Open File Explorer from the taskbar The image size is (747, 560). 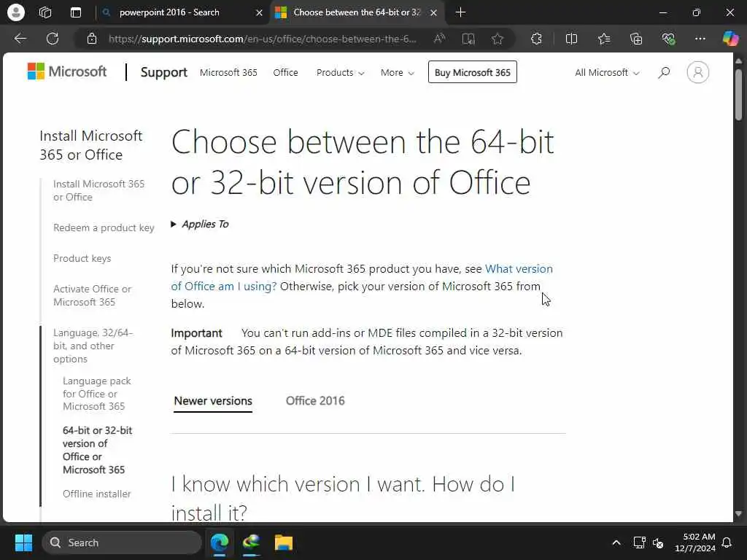[284, 542]
